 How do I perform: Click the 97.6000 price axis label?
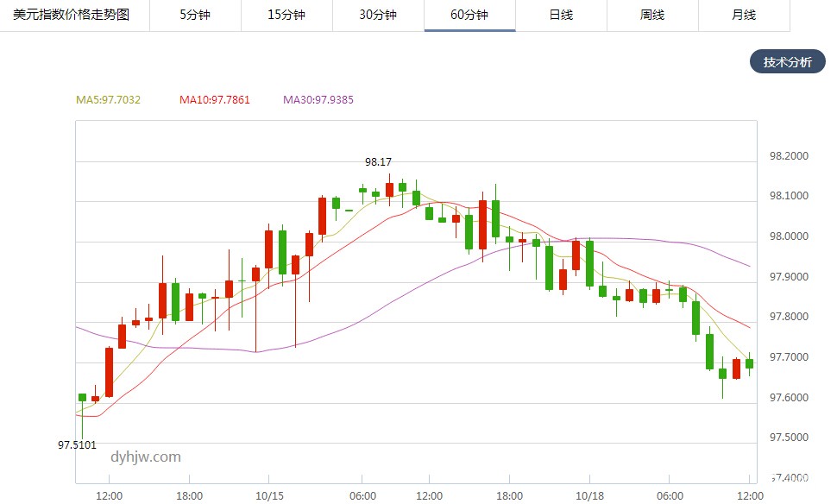click(x=789, y=398)
